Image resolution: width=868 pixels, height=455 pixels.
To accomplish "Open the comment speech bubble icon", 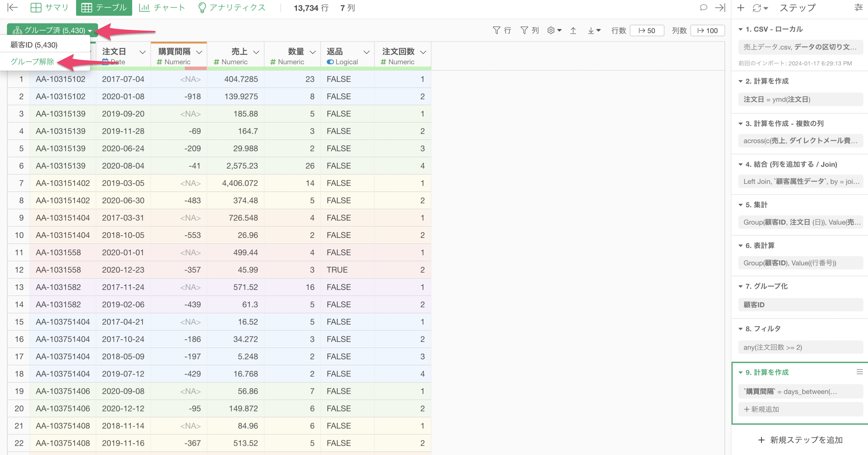I will point(703,8).
